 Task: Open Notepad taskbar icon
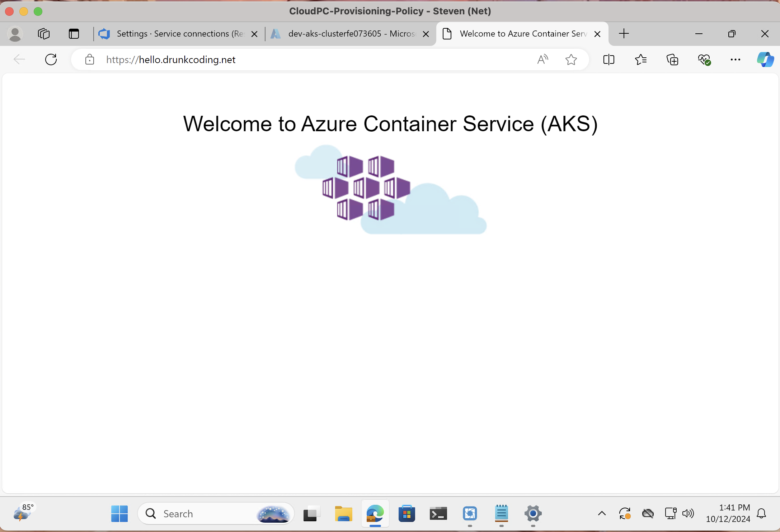(x=501, y=514)
